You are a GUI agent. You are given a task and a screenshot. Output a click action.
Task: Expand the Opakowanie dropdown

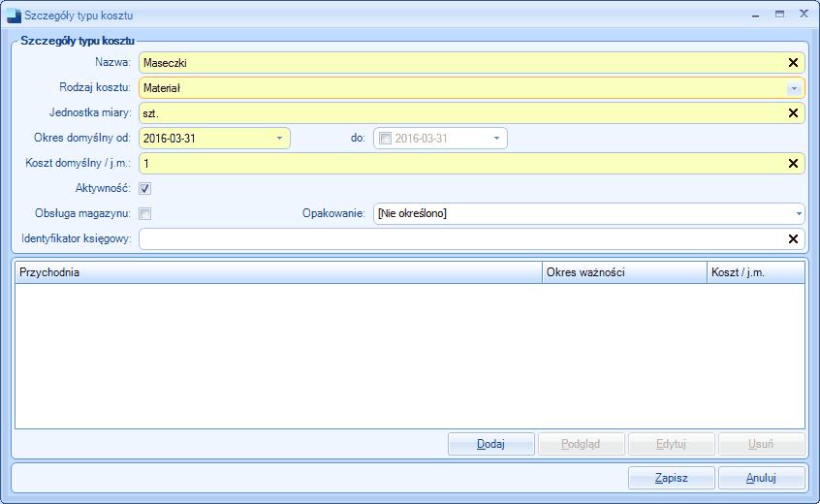(799, 214)
